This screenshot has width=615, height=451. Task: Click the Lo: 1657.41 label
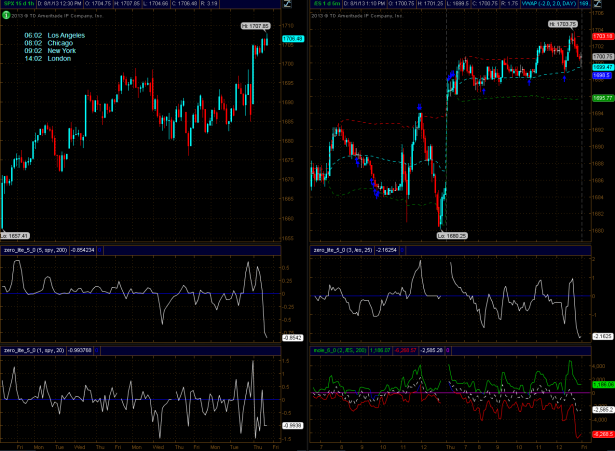[17, 236]
